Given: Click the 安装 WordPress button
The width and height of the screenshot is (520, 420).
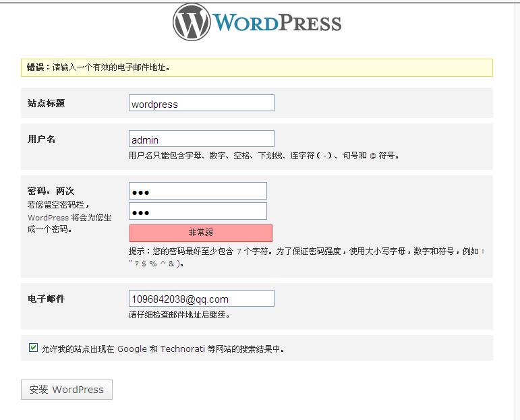Looking at the screenshot, I should pyautogui.click(x=67, y=390).
